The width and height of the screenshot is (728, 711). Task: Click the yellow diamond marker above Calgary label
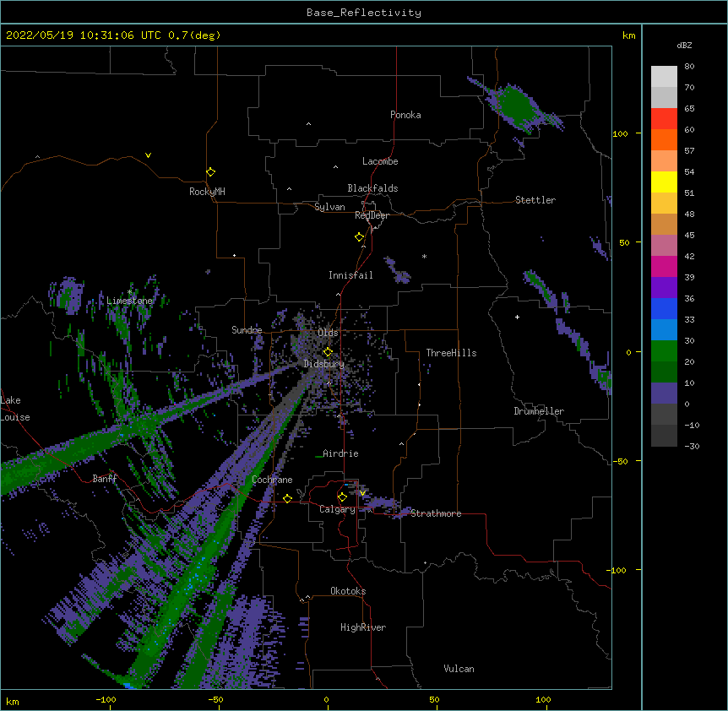(342, 497)
